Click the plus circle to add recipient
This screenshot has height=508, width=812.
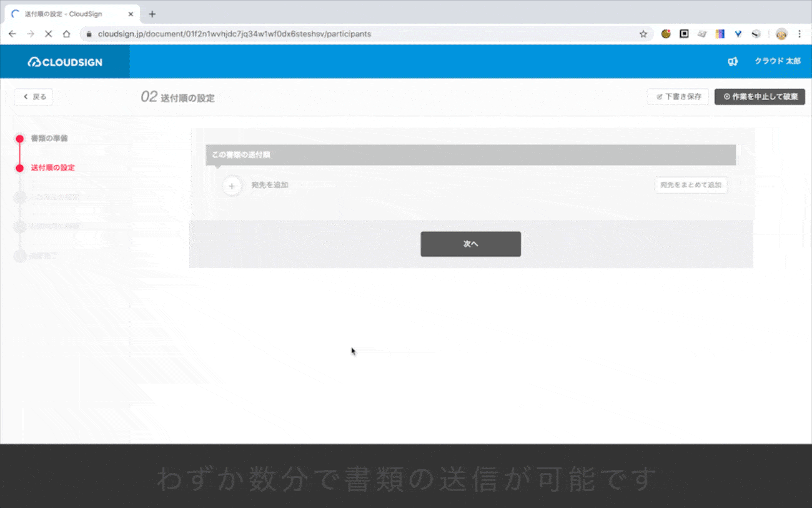232,186
